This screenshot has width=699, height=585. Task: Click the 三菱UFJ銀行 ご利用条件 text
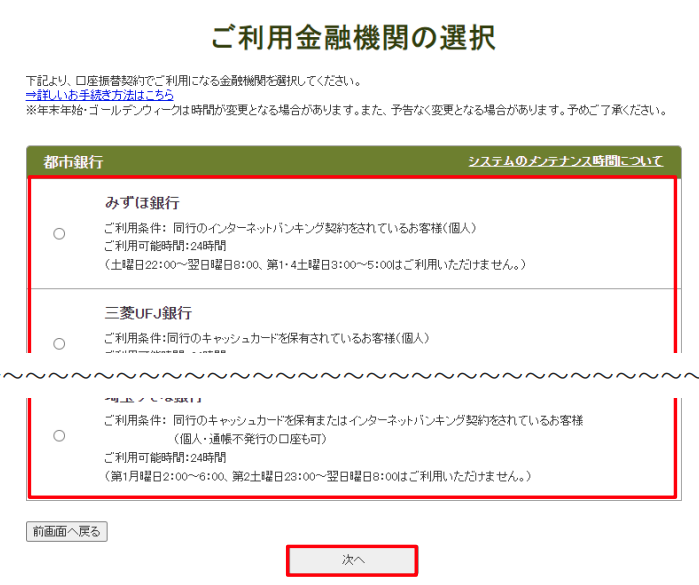coord(267,338)
